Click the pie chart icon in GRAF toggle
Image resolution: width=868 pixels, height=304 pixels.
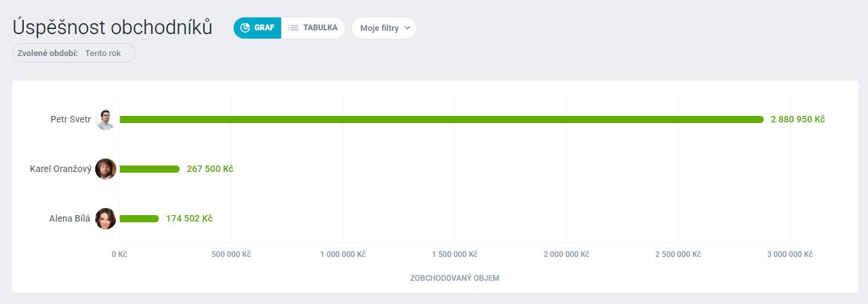[x=245, y=28]
